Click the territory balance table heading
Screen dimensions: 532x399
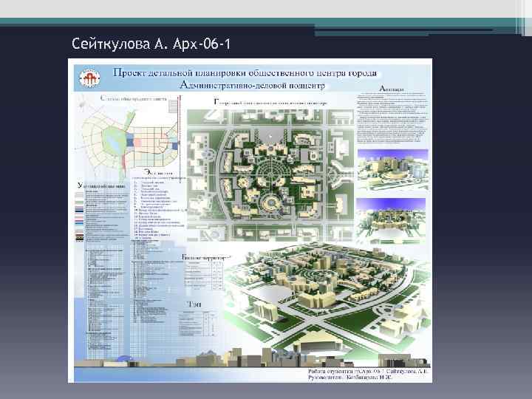(x=206, y=257)
